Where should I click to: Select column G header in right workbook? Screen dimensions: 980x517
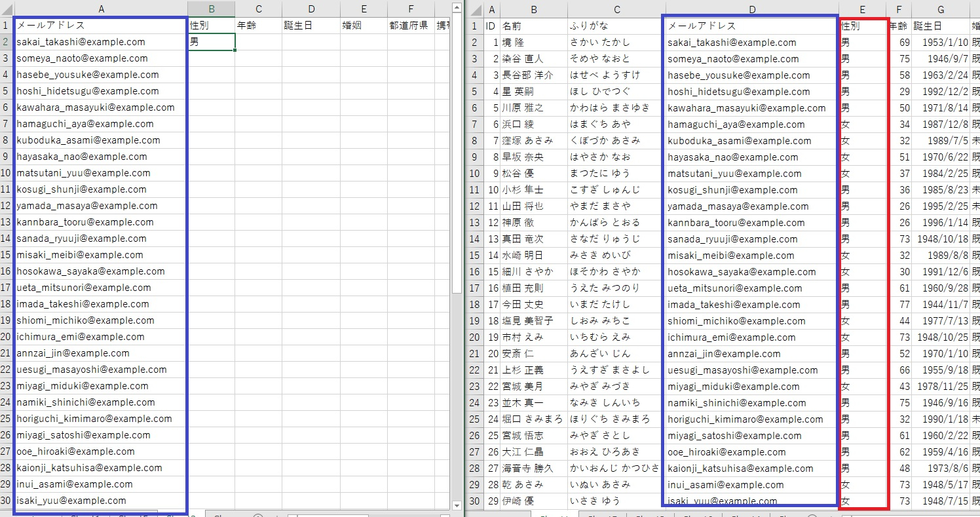[x=941, y=10]
